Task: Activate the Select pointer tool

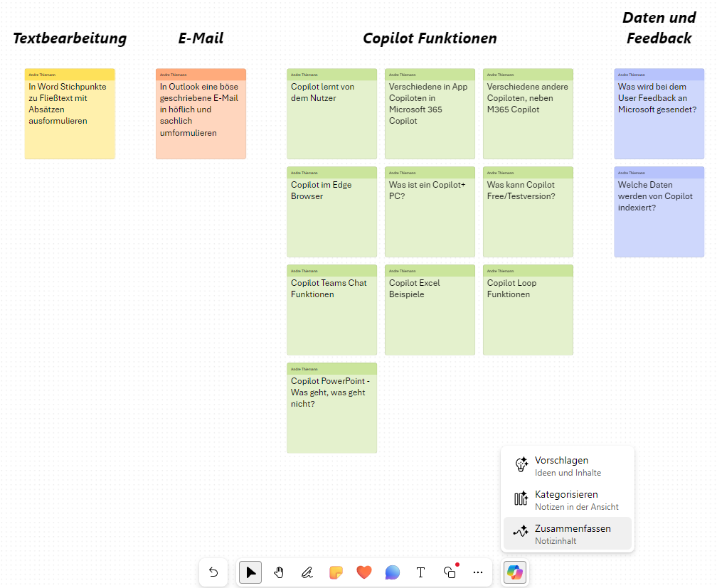Action: (x=250, y=572)
